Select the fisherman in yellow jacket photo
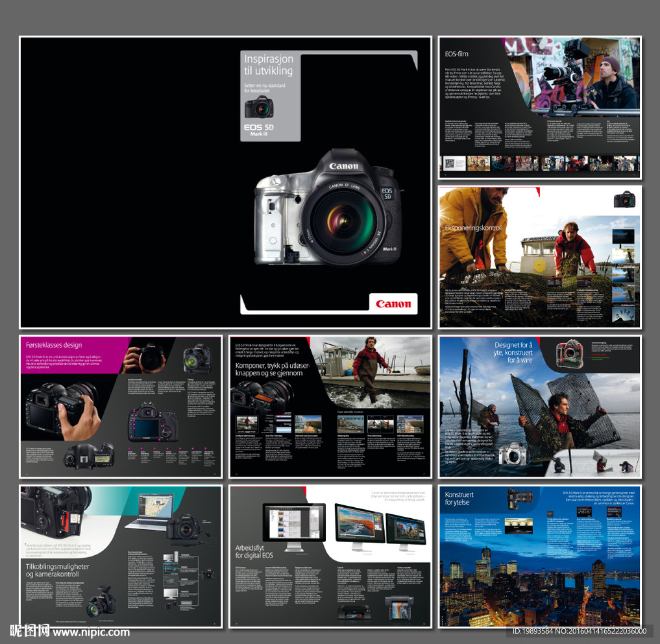This screenshot has width=660, height=644. (x=474, y=230)
